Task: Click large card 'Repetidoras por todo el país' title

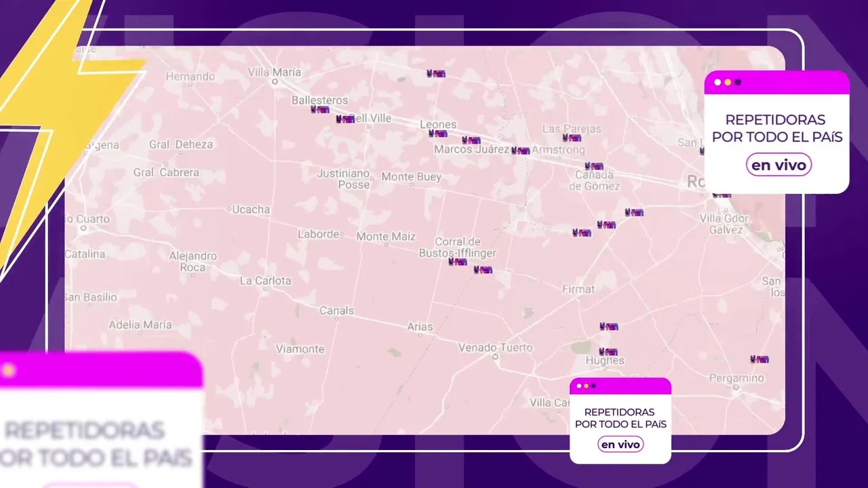Action: tap(777, 128)
